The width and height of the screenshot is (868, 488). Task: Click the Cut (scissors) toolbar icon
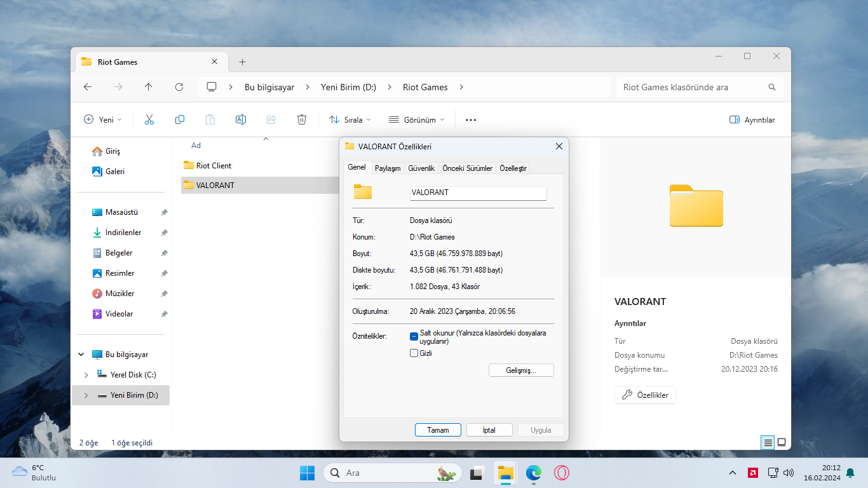(149, 119)
